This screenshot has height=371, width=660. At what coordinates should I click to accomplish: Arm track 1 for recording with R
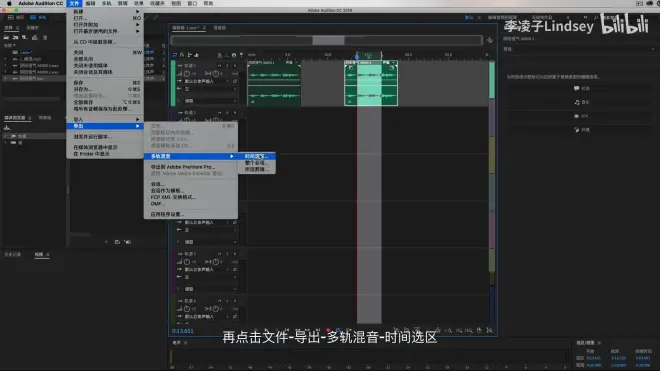(x=235, y=66)
